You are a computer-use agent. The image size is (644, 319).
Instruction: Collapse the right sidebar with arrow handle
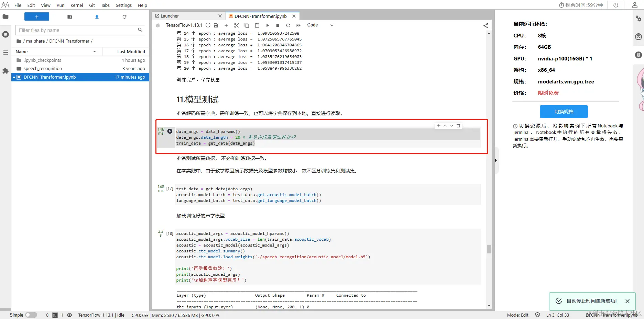click(496, 160)
